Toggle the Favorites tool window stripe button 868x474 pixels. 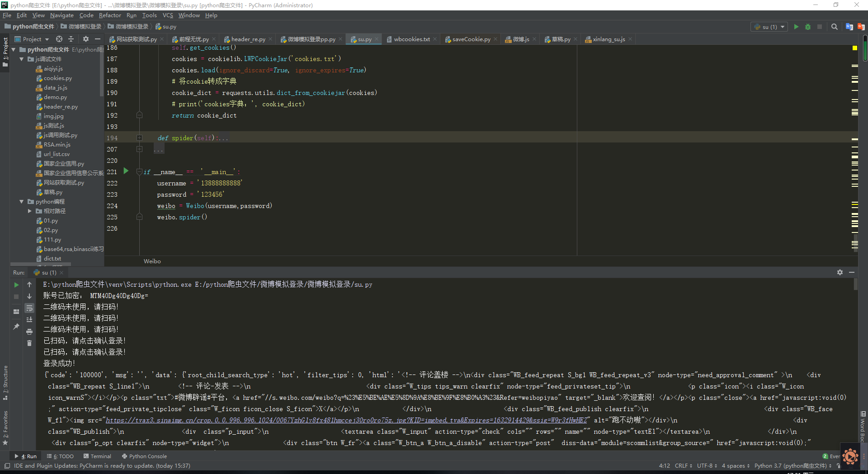point(5,428)
